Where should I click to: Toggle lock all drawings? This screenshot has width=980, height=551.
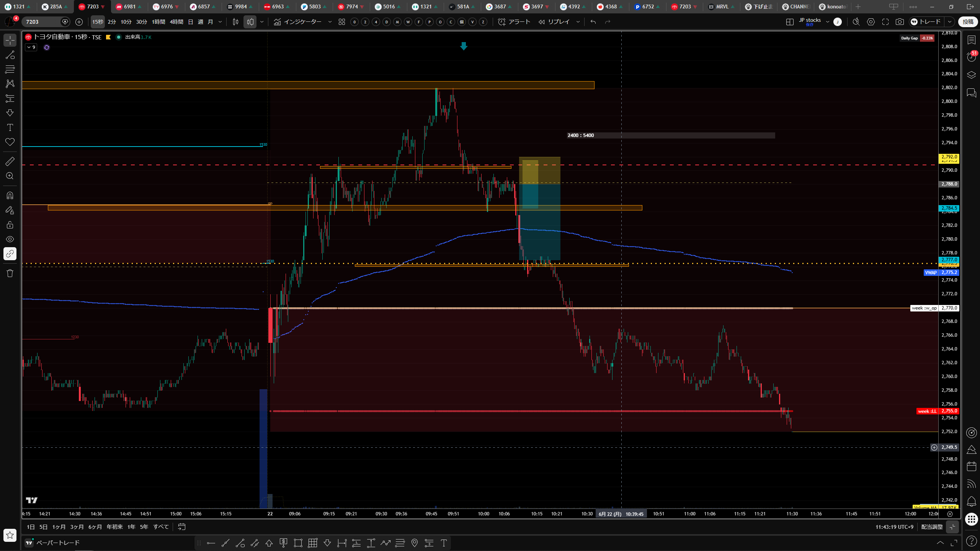[10, 225]
